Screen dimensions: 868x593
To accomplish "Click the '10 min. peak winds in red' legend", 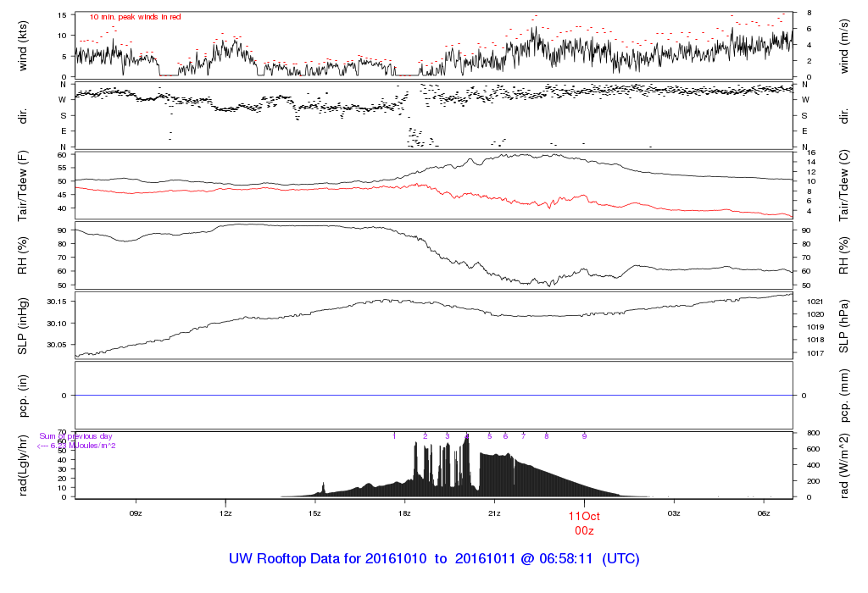I will pyautogui.click(x=135, y=17).
